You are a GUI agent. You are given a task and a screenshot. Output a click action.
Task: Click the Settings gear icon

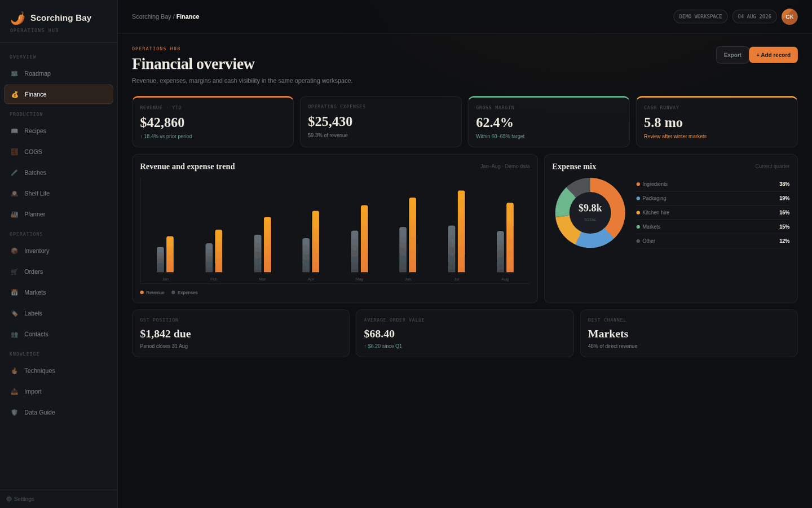[x=9, y=499]
